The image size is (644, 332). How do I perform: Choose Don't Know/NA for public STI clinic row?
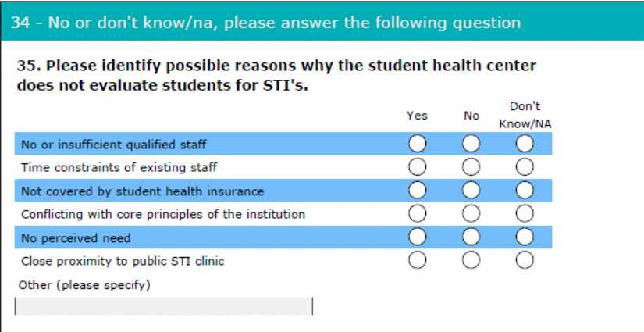tap(525, 260)
